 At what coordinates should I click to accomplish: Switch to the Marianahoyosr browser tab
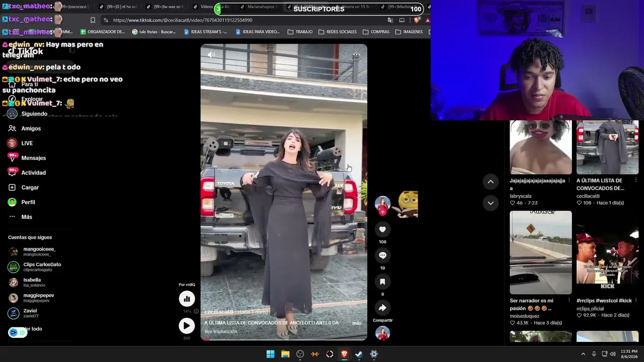pos(261,7)
